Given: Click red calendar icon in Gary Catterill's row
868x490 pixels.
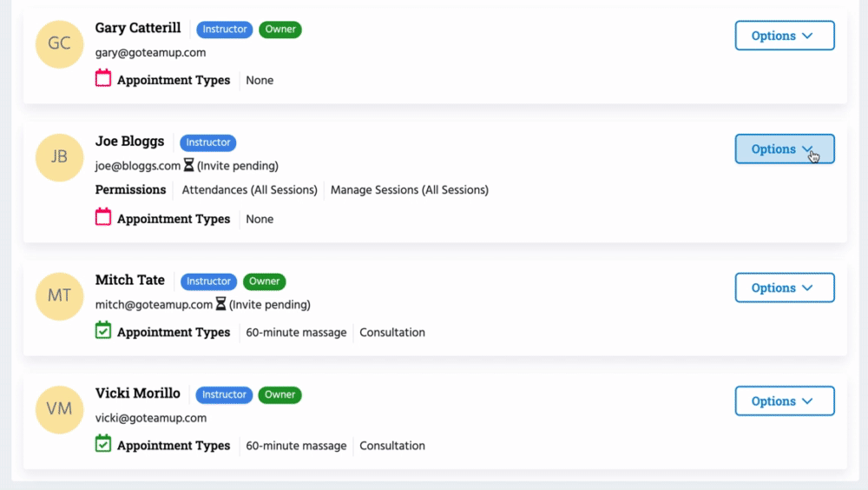Looking at the screenshot, I should click(x=103, y=79).
